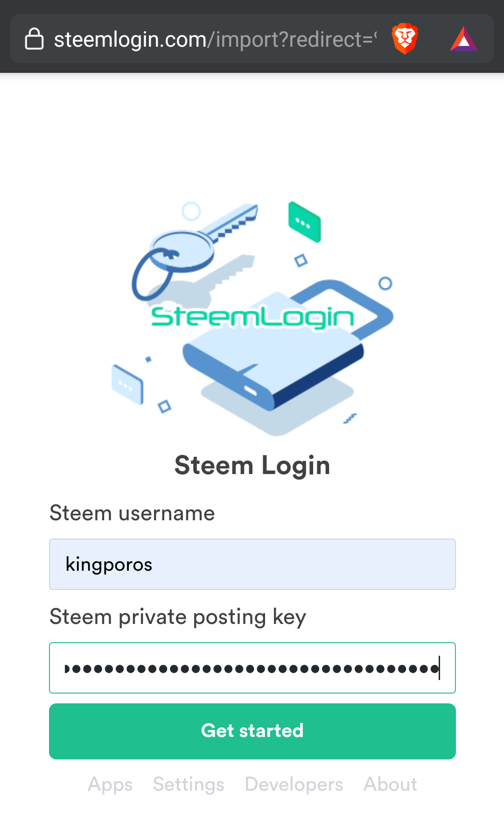Open the Apps footer link
This screenshot has width=504, height=822.
point(110,785)
